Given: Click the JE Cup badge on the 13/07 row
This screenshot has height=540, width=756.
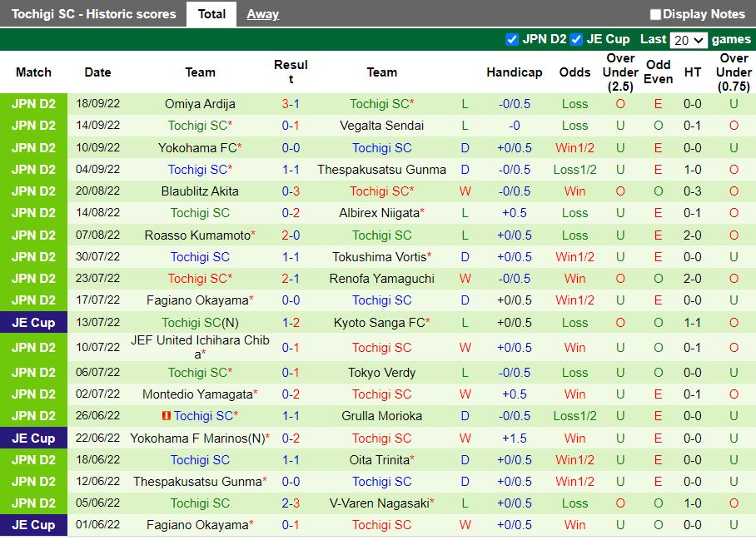Looking at the screenshot, I should [x=33, y=322].
